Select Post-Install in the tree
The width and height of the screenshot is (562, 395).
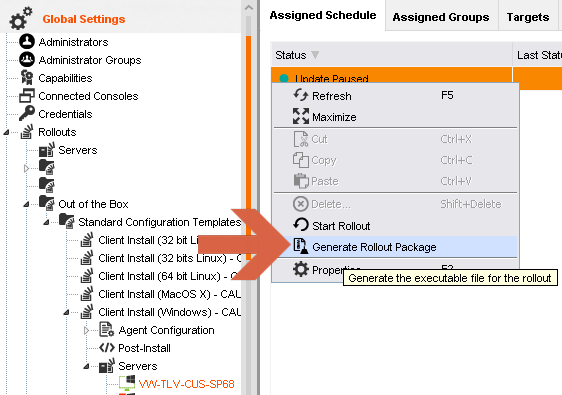[x=144, y=348]
